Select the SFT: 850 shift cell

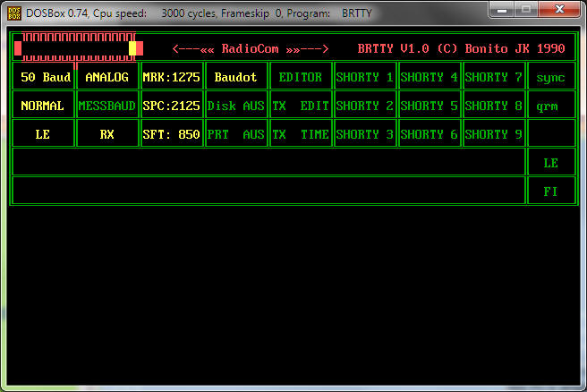click(x=172, y=134)
